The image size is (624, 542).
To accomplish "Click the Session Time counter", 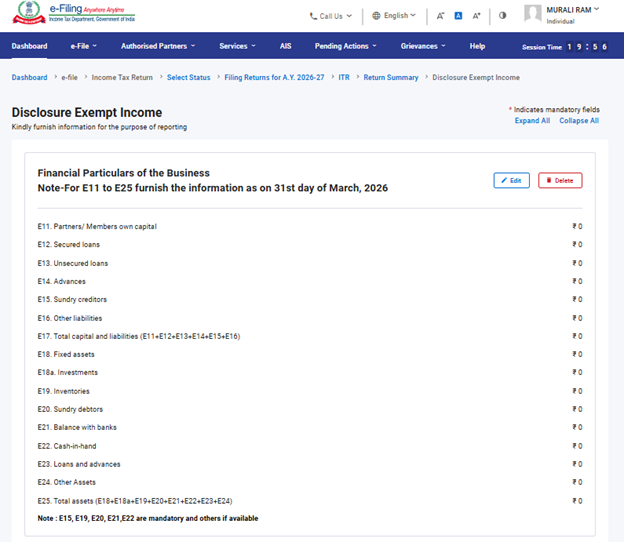I will coord(565,47).
